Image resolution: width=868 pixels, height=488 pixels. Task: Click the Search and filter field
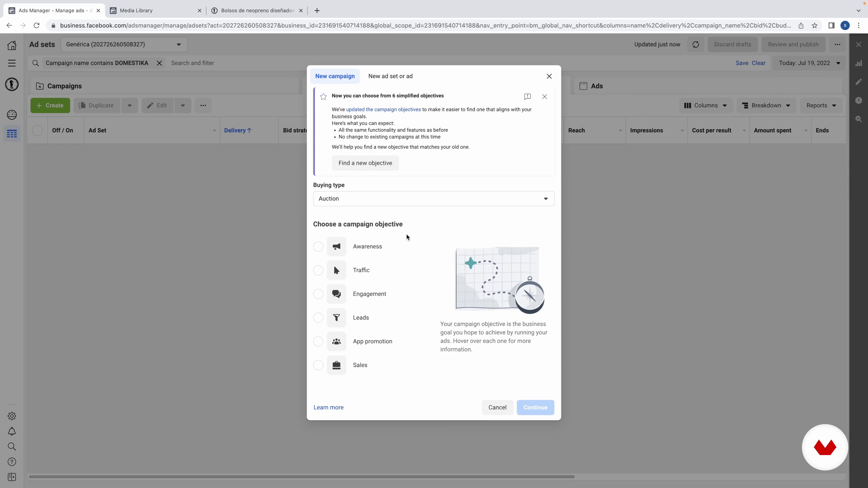(x=448, y=63)
